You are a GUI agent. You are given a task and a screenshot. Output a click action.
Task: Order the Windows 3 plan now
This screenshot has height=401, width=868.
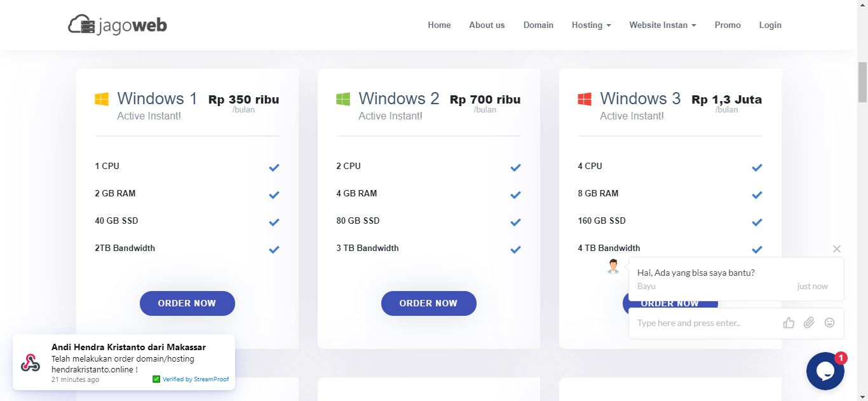670,304
